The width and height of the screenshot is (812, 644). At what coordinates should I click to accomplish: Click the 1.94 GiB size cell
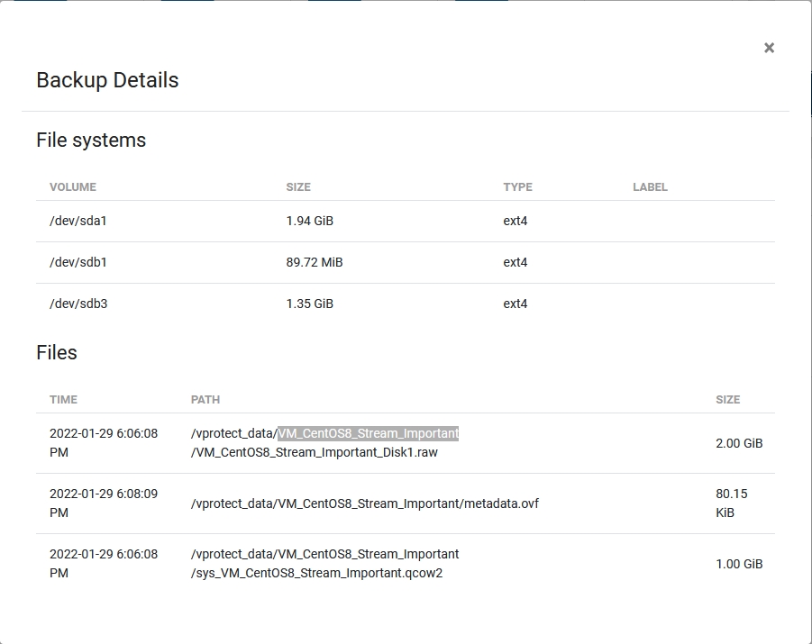(310, 221)
